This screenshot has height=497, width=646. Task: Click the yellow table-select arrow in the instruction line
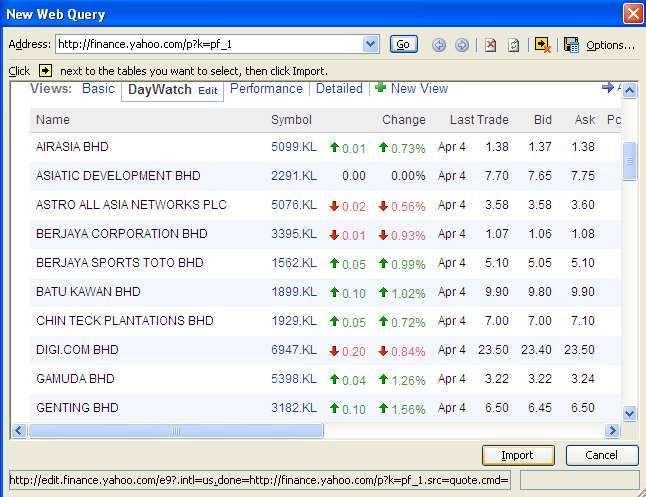45,70
